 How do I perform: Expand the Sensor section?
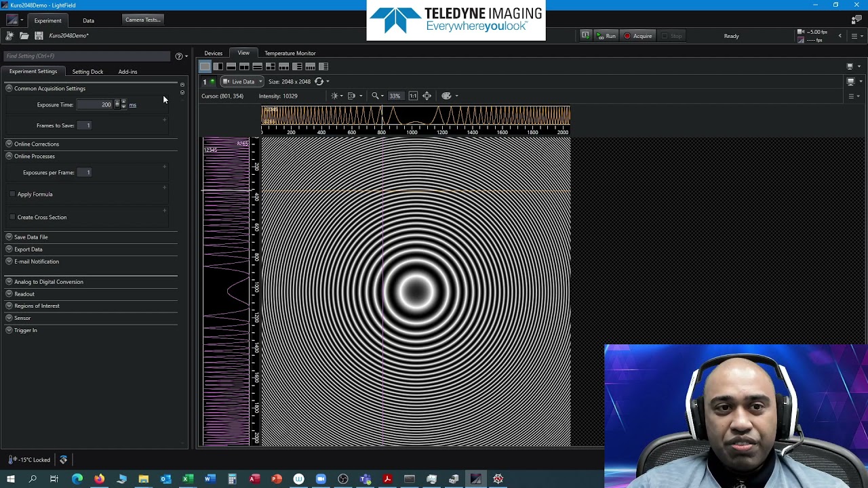click(x=9, y=318)
